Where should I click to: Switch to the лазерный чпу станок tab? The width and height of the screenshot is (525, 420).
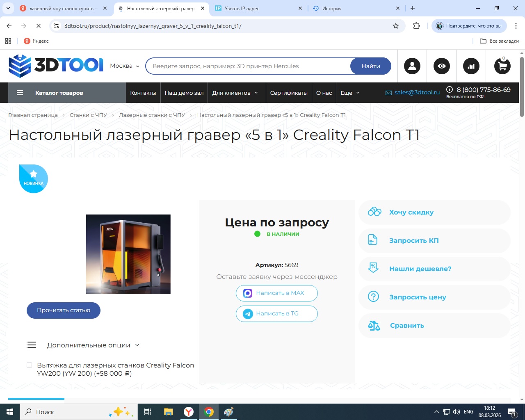[64, 8]
